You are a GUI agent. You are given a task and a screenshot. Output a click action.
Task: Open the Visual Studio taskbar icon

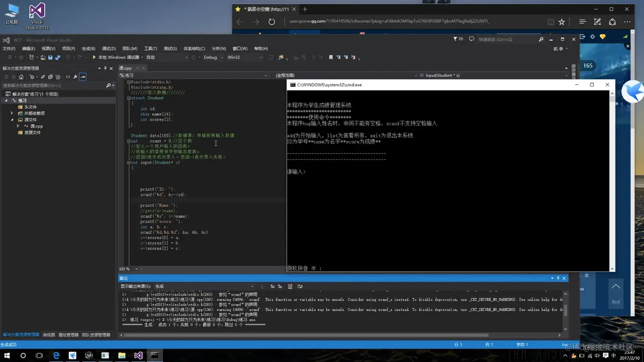click(x=138, y=355)
